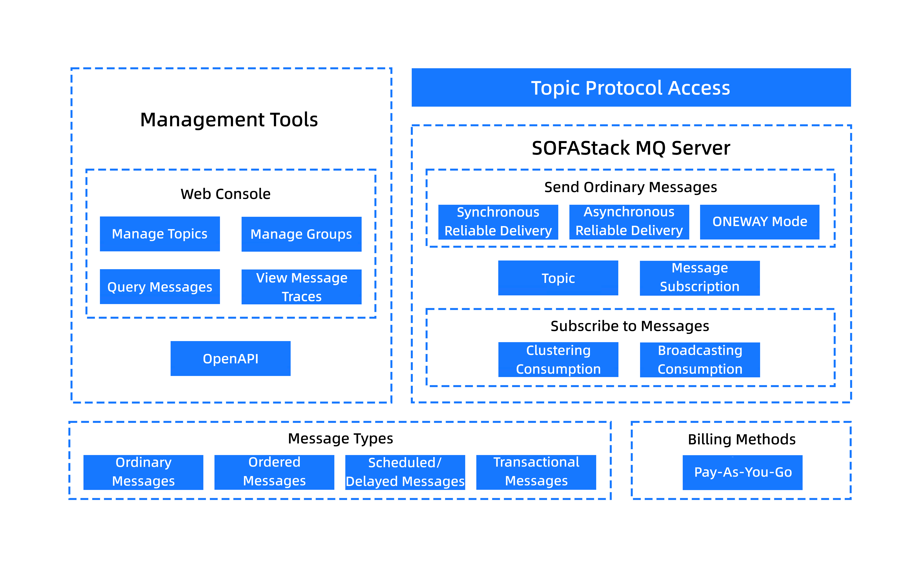
Task: Open the Query Messages block
Action: pyautogui.click(x=160, y=287)
